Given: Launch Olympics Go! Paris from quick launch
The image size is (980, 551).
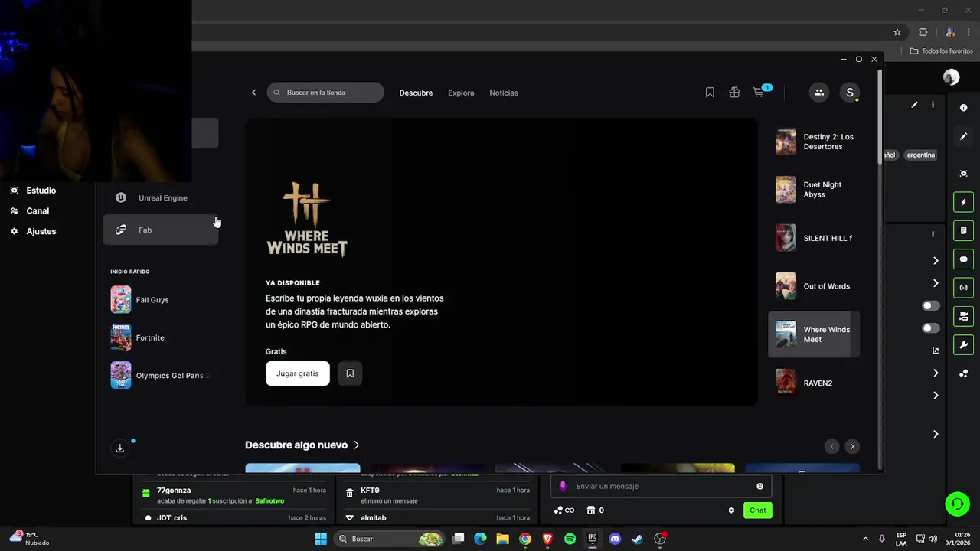Looking at the screenshot, I should click(161, 375).
